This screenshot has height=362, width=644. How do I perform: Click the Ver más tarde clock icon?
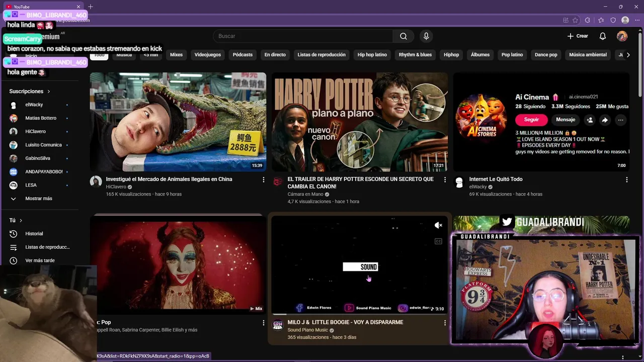tap(14, 260)
